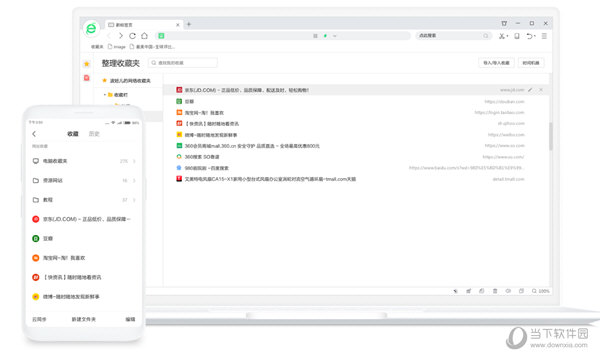Click the skin shirt icon in title bar
The image size is (600, 360).
tap(504, 23)
